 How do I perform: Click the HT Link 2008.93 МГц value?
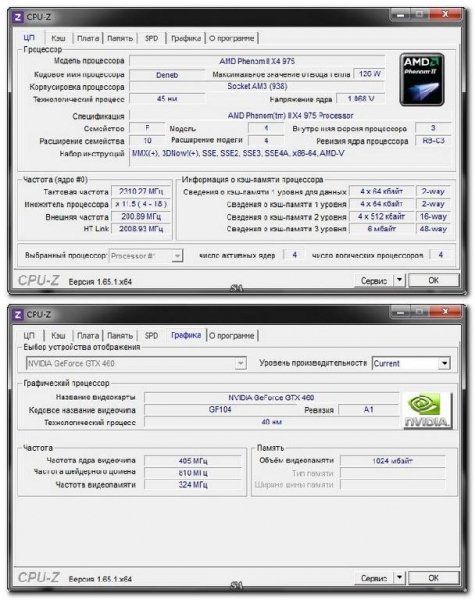tap(141, 229)
